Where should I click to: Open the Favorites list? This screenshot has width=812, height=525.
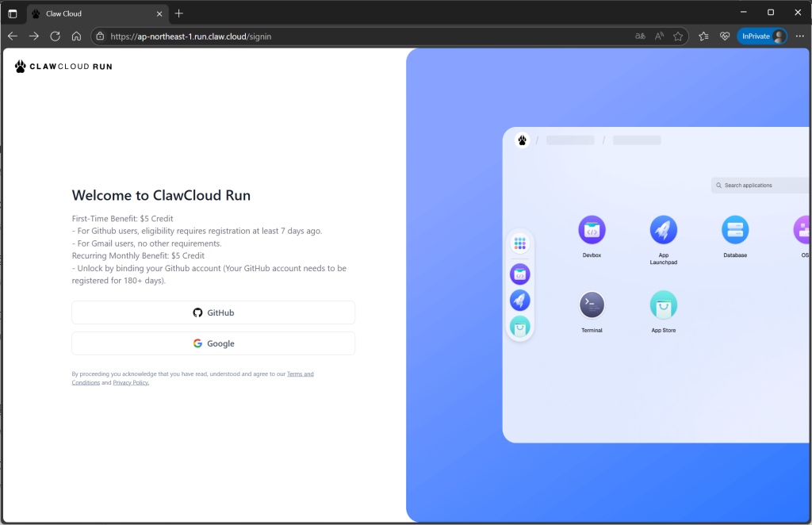tap(703, 36)
